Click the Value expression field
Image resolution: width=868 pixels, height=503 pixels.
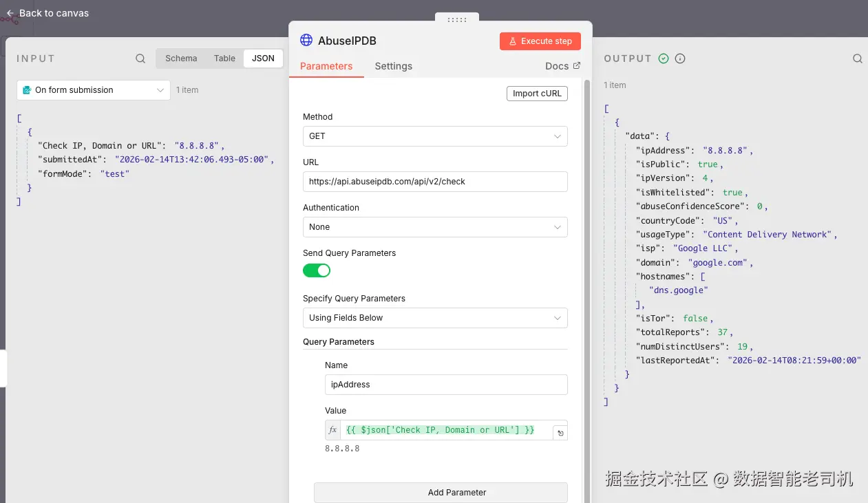tap(446, 430)
